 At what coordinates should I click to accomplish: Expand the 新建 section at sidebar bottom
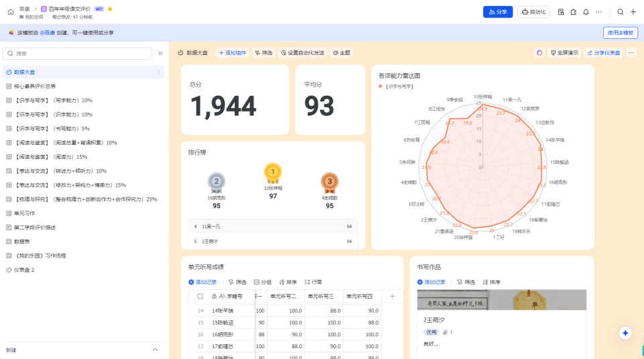pos(156,350)
